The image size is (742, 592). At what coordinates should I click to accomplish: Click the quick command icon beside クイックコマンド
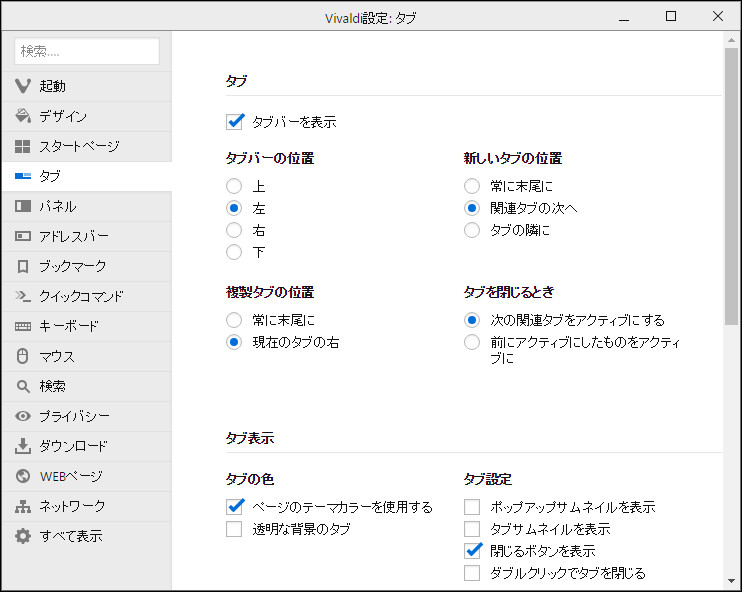pos(23,296)
